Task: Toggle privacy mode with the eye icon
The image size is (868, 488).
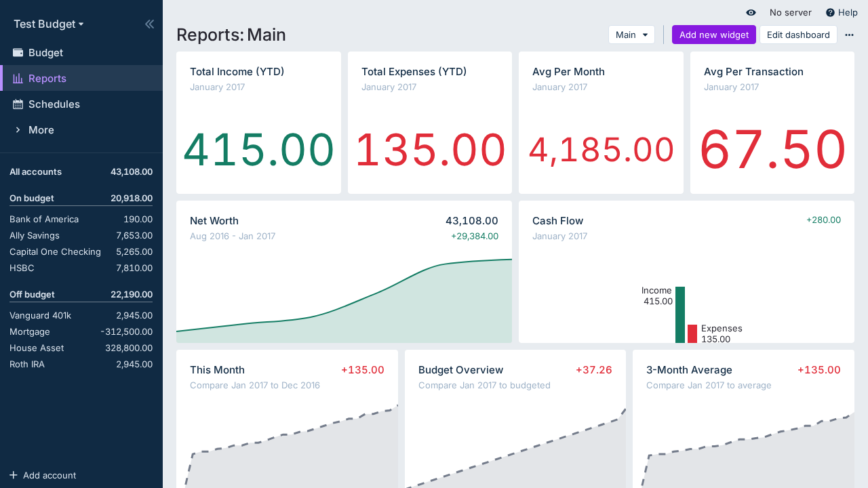Action: (x=751, y=12)
